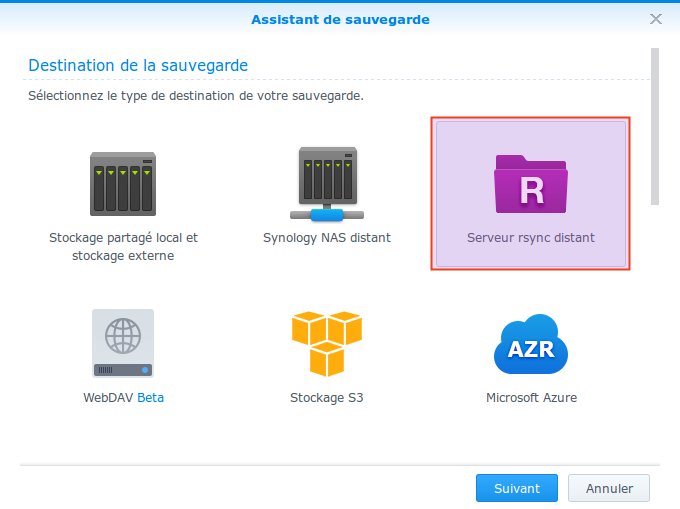Click the 'Stockage S3' label

point(327,398)
